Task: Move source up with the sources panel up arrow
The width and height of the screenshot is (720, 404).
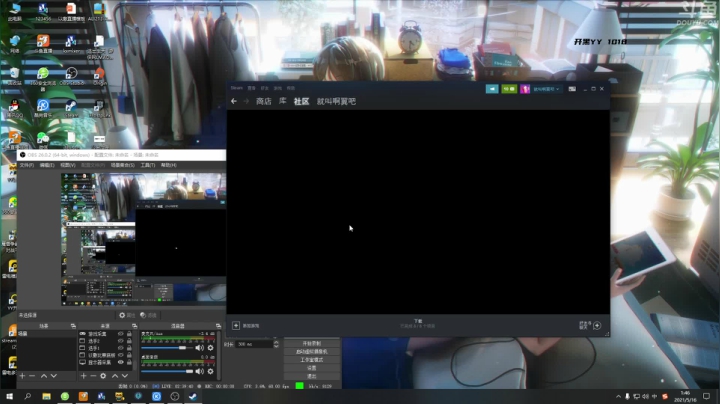Action: point(115,376)
